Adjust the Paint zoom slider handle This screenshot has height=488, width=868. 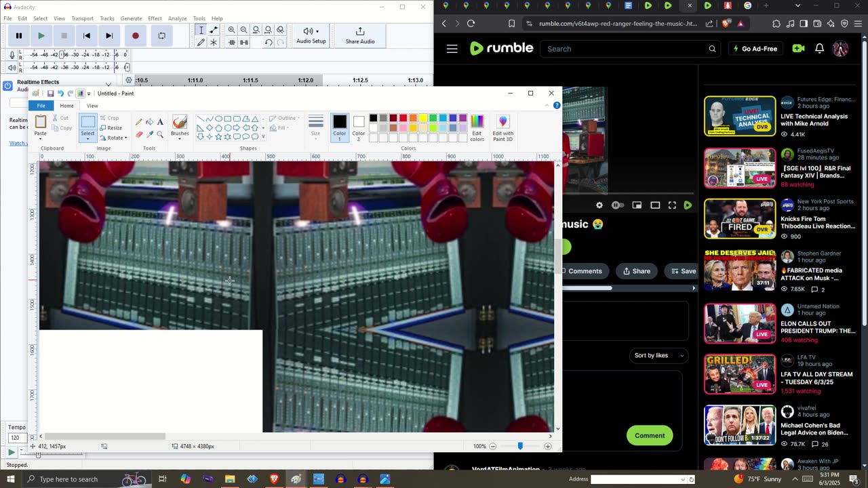[x=520, y=446]
